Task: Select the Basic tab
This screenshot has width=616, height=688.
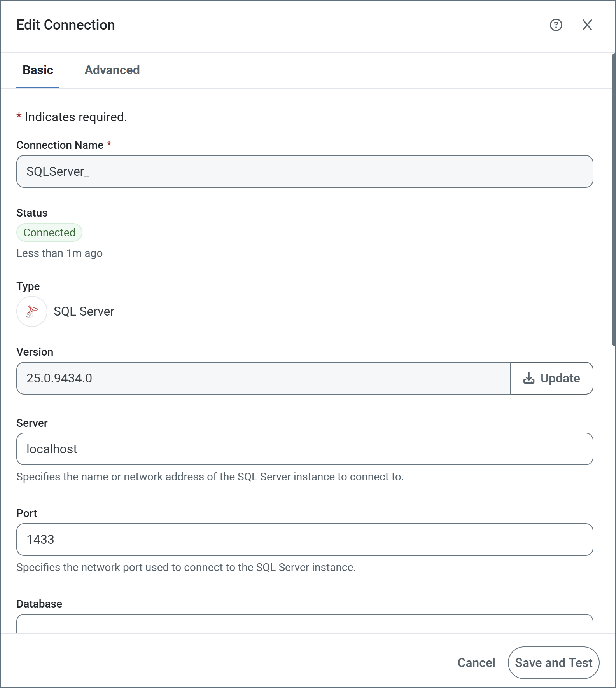Action: coord(38,70)
